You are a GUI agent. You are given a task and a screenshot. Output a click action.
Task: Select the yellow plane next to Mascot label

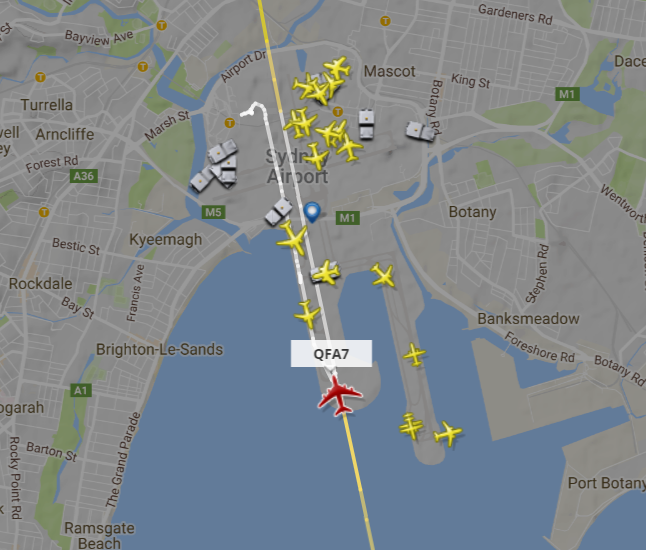(338, 67)
